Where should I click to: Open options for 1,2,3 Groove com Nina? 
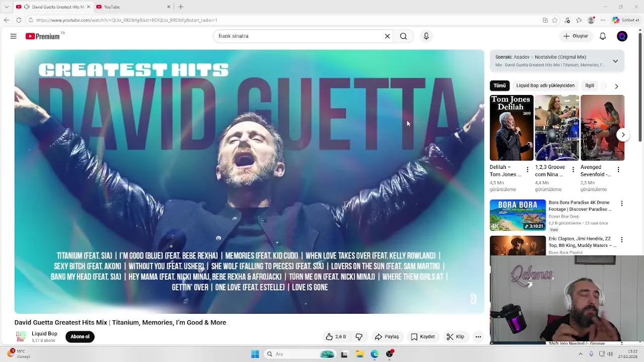tap(573, 170)
